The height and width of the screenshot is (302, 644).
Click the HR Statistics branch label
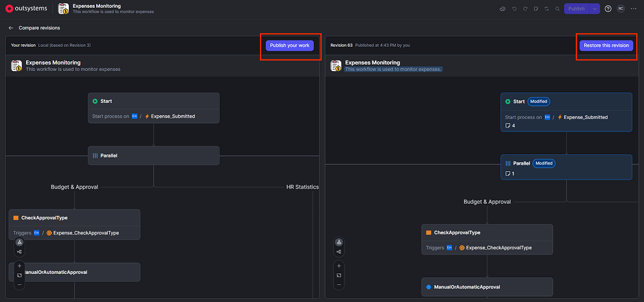pyautogui.click(x=303, y=187)
